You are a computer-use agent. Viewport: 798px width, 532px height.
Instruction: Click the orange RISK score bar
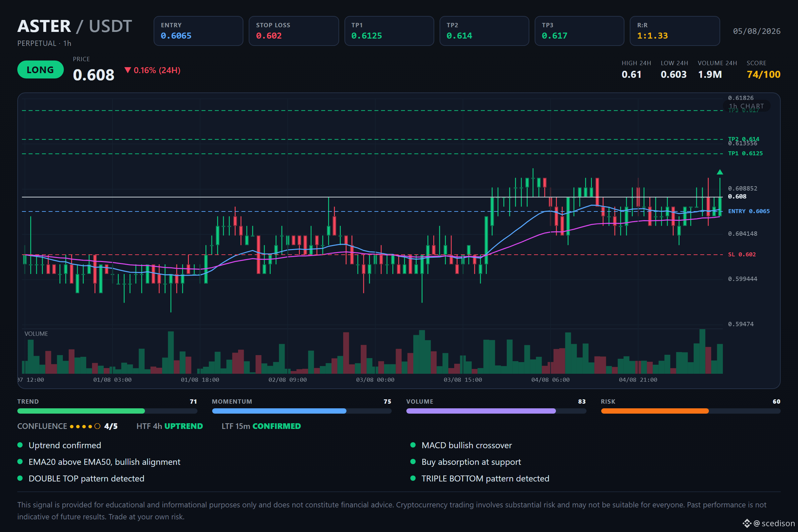tap(655, 411)
